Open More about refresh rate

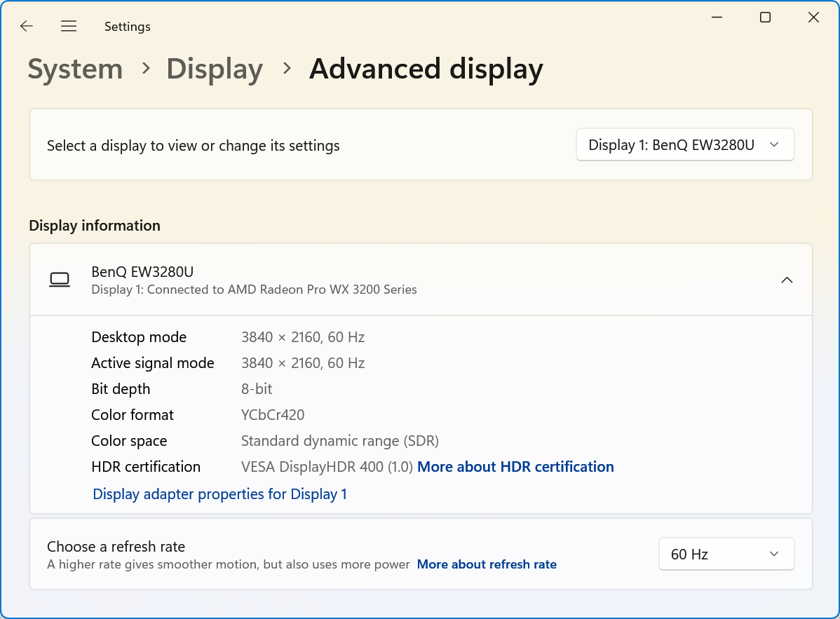pos(487,564)
